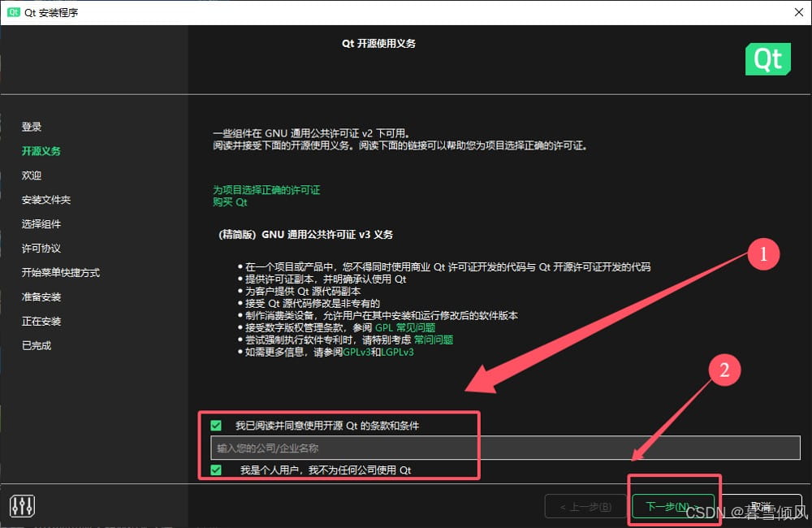The width and height of the screenshot is (812, 528).
Task: Proceed with the 下一步(N) button
Action: click(672, 506)
